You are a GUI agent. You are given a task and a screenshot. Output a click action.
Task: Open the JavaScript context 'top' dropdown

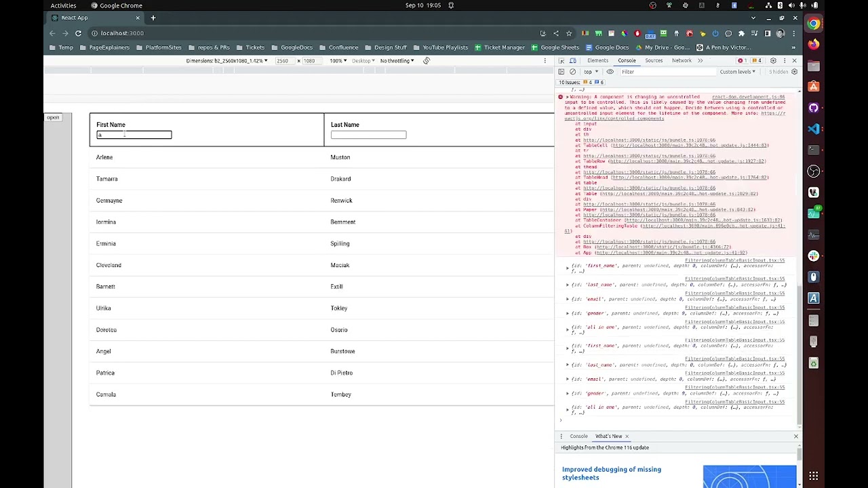click(590, 71)
